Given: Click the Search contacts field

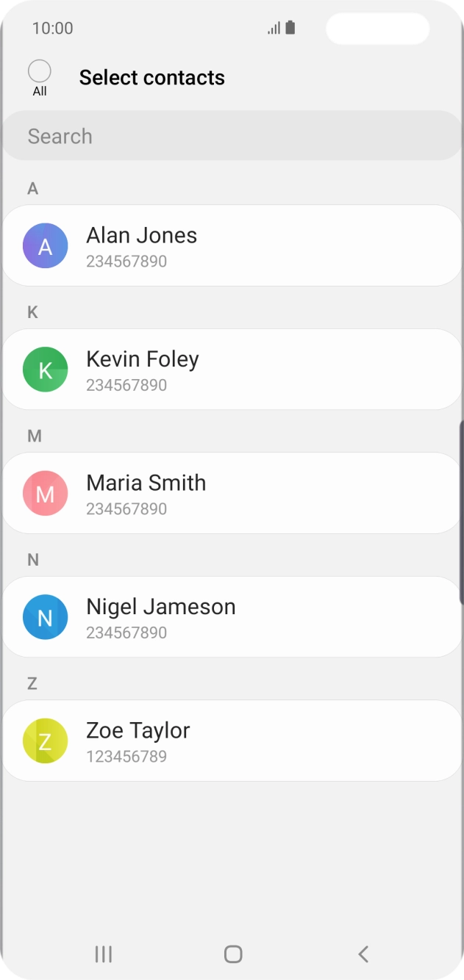Looking at the screenshot, I should coord(232,136).
